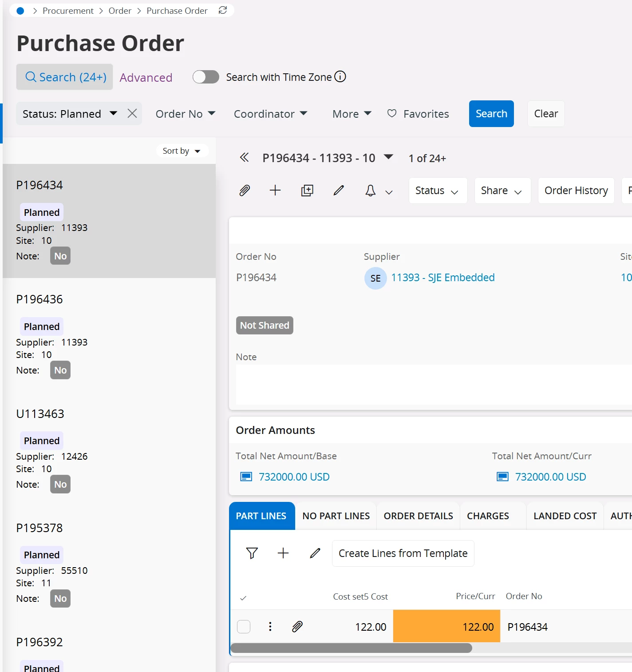Click the Favorites heart icon
The image size is (632, 672).
point(392,114)
